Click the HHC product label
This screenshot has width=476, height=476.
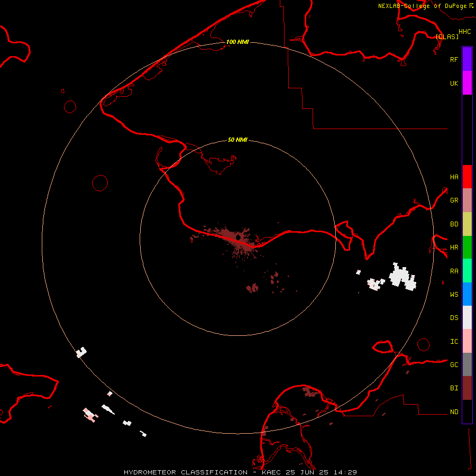pos(464,32)
